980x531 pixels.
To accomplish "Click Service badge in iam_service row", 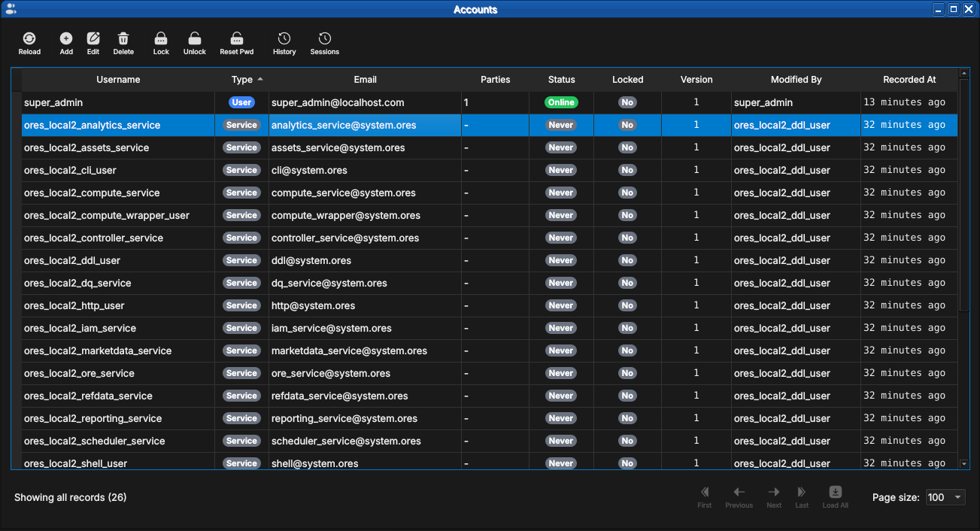I will [241, 328].
